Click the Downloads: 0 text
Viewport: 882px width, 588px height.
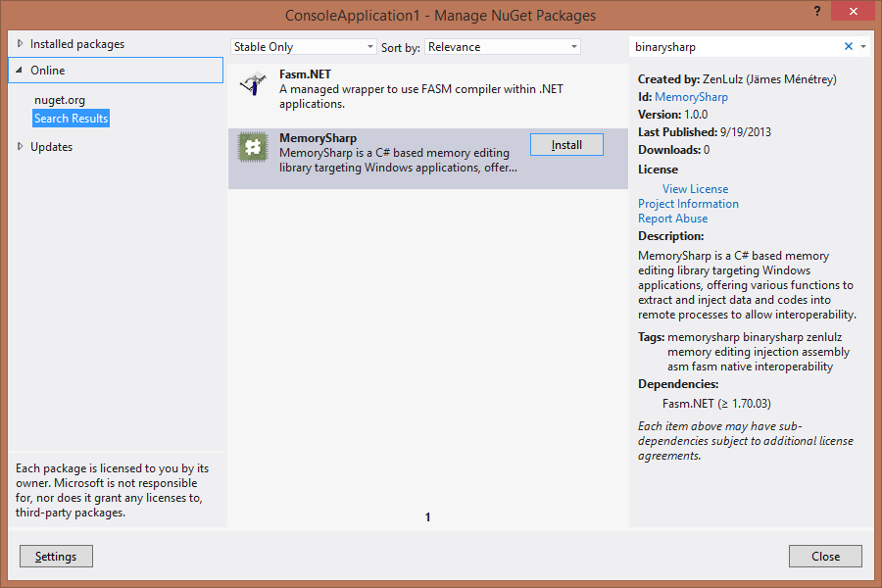(674, 150)
